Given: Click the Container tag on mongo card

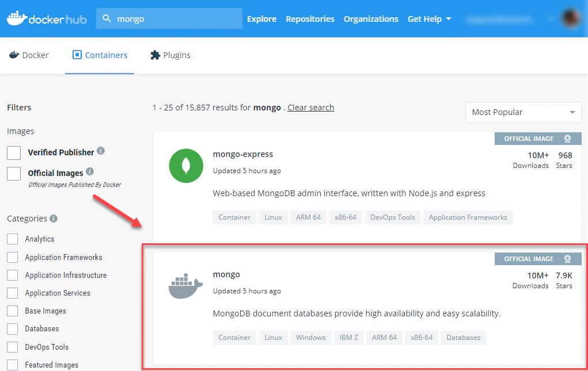Looking at the screenshot, I should pyautogui.click(x=234, y=338).
